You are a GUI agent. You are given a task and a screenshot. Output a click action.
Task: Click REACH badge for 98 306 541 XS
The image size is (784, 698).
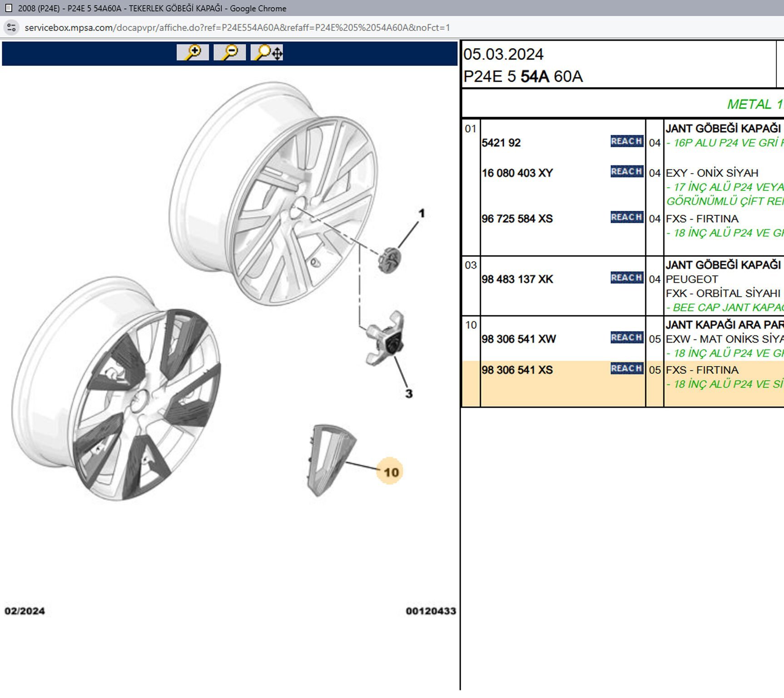click(626, 369)
